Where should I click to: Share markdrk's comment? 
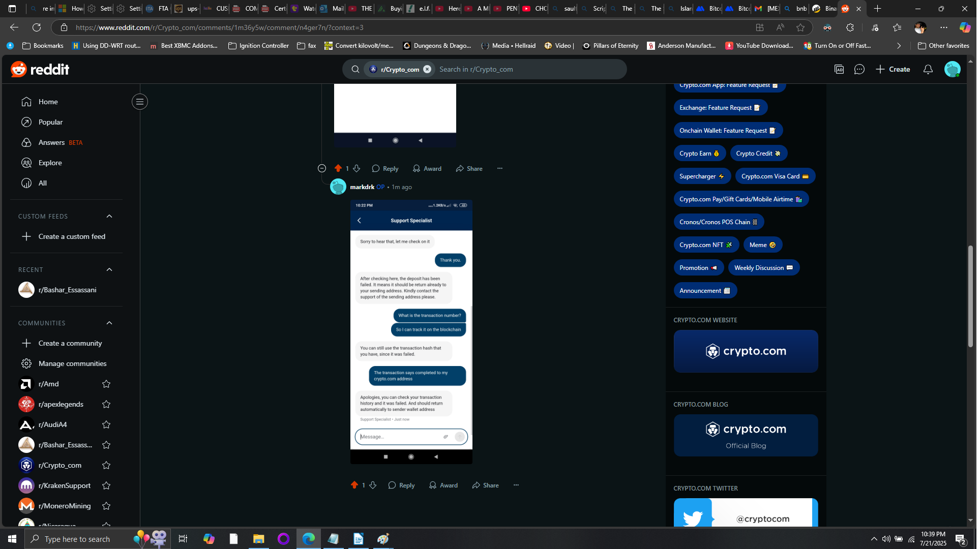point(487,486)
